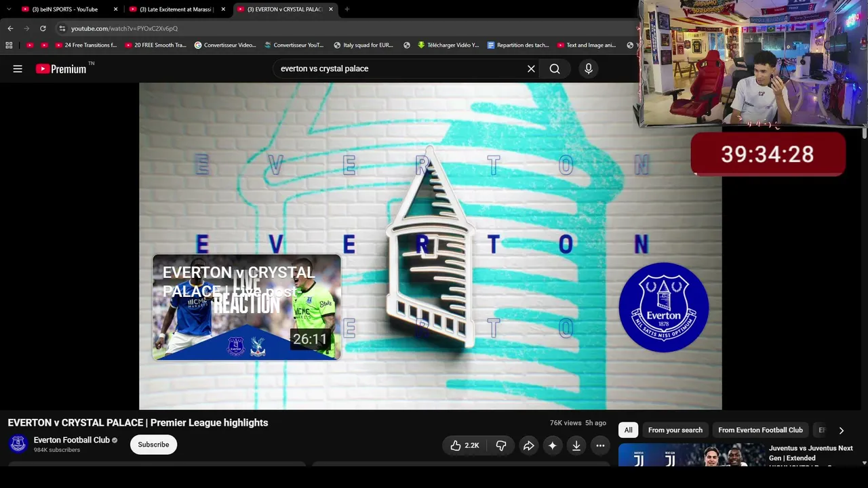This screenshot has height=488, width=868.
Task: Open the browser tab search dropdown chevron
Action: 9,9
